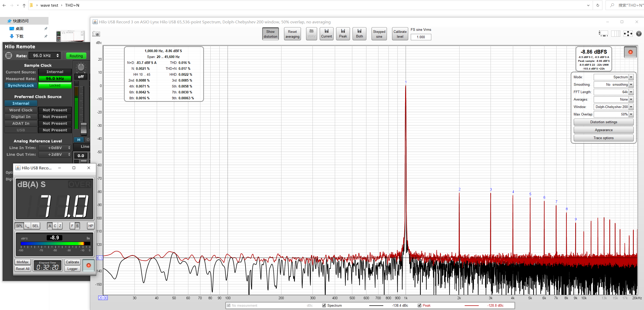Toggle Show distortion panel

[270, 34]
